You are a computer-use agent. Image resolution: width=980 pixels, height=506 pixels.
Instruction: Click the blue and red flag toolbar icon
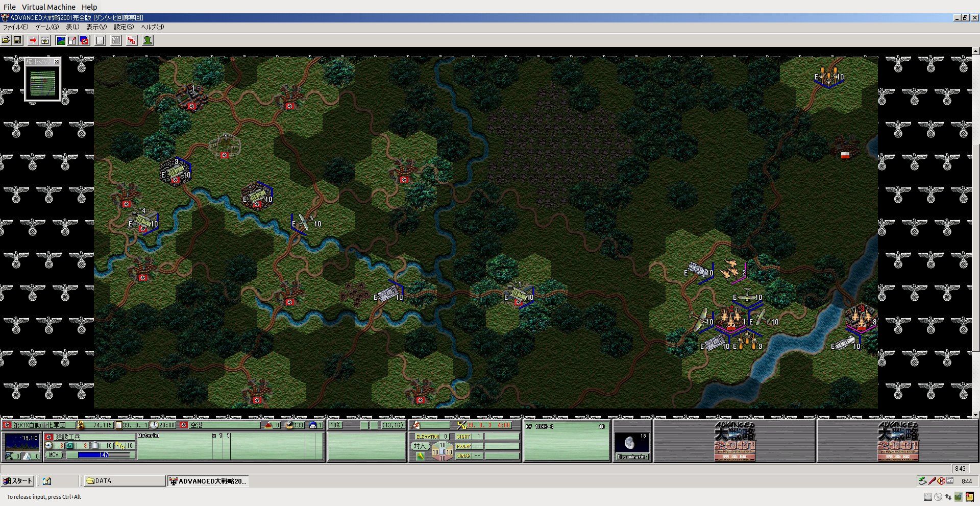pyautogui.click(x=84, y=40)
